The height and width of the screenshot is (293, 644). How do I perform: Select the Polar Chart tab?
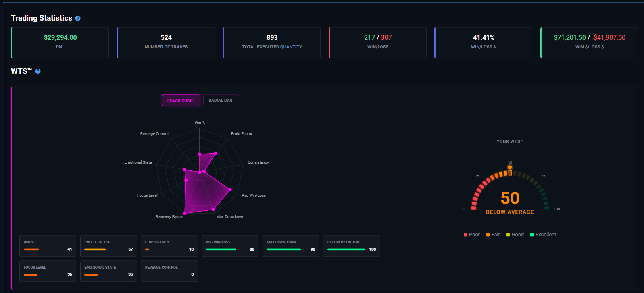coord(181,100)
